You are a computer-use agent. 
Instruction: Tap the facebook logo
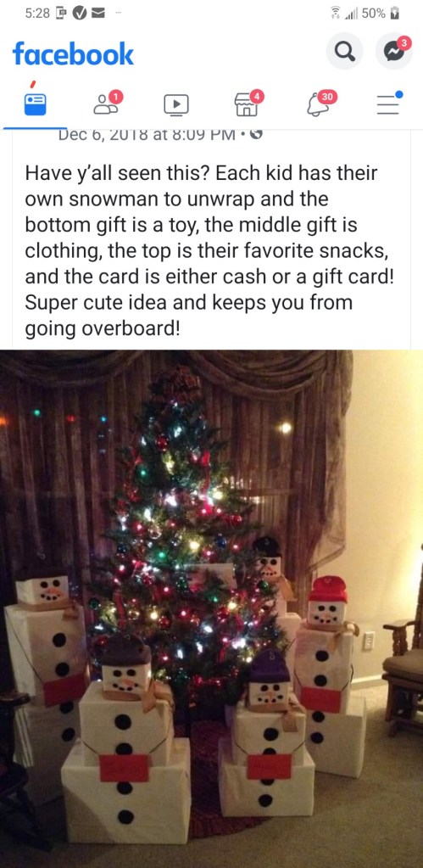coord(73,53)
